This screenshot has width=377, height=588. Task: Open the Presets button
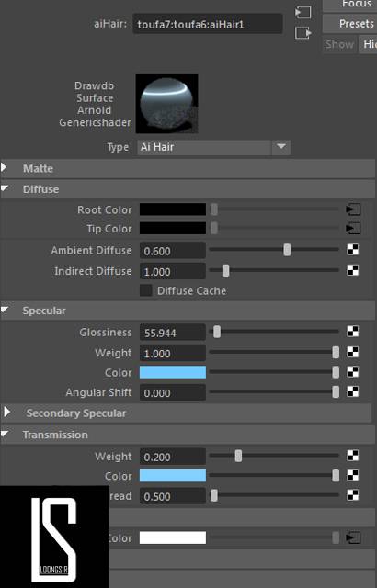click(x=349, y=24)
